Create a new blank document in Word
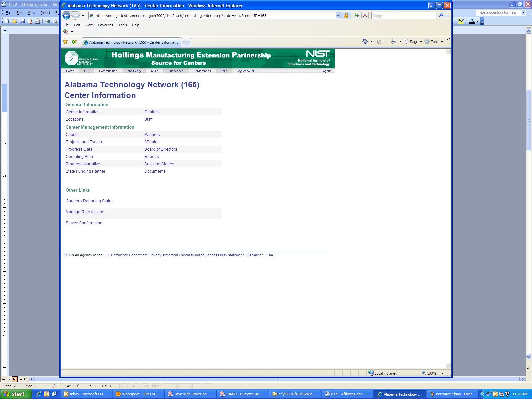This screenshot has height=399, width=532. pos(7,21)
